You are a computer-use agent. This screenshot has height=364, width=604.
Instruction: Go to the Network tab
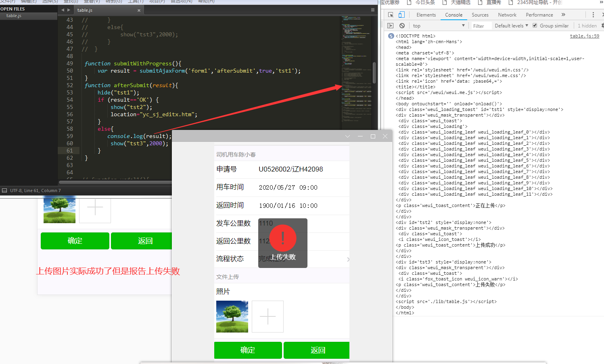coord(507,15)
